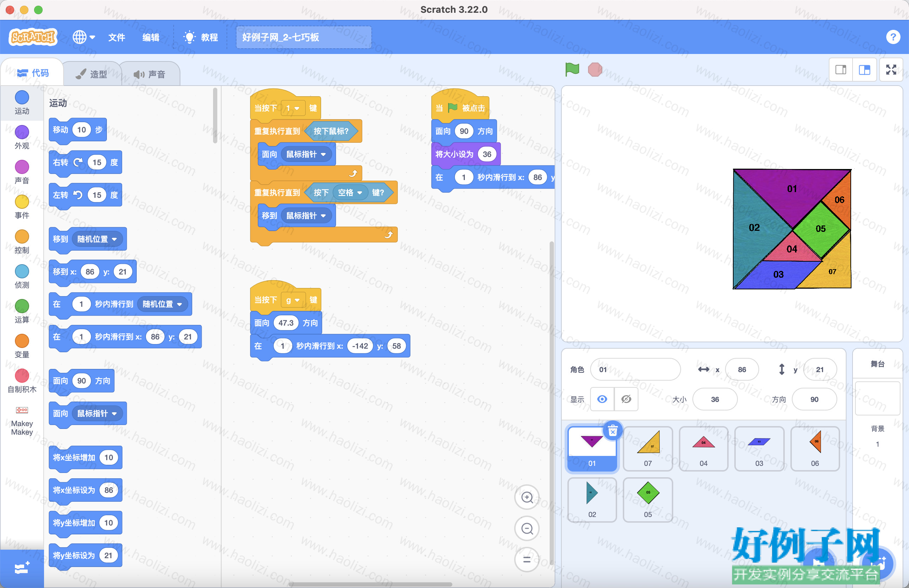Viewport: 909px width, 588px height.
Task: Select the 声音 sound block category
Action: pyautogui.click(x=22, y=172)
